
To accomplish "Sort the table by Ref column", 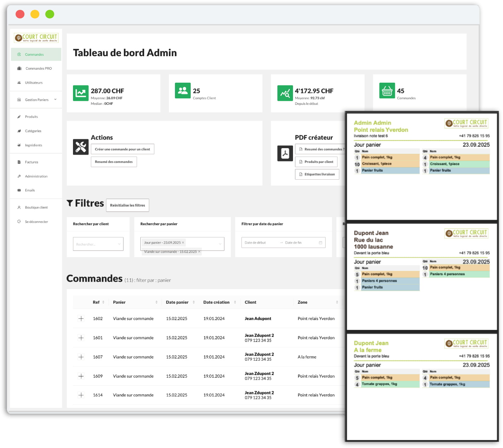I will (103, 302).
